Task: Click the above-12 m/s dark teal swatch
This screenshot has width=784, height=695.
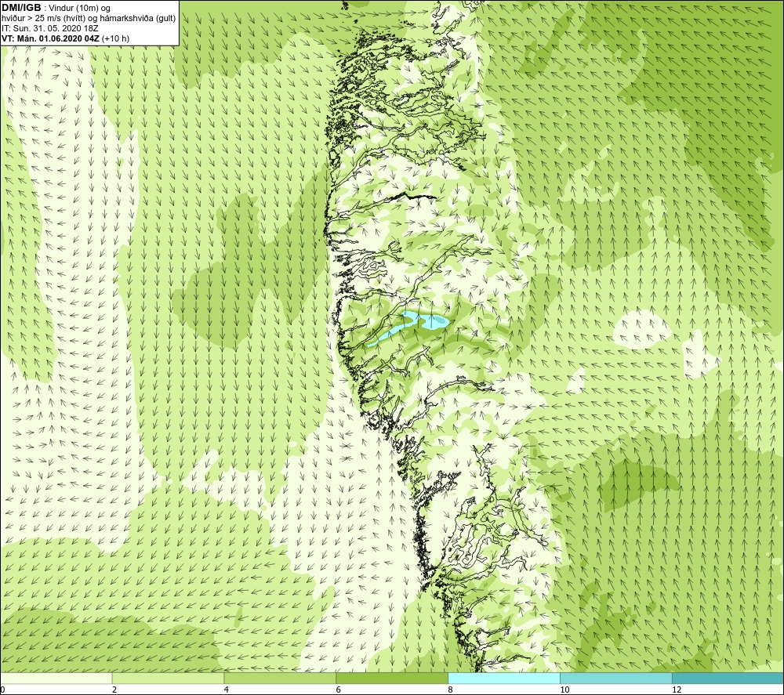Action: pyautogui.click(x=728, y=678)
